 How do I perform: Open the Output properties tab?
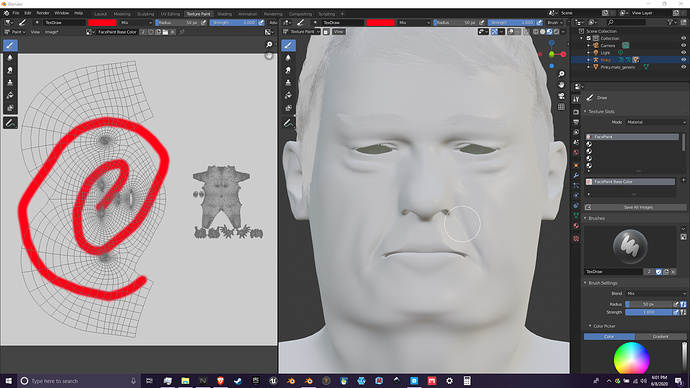click(x=576, y=122)
